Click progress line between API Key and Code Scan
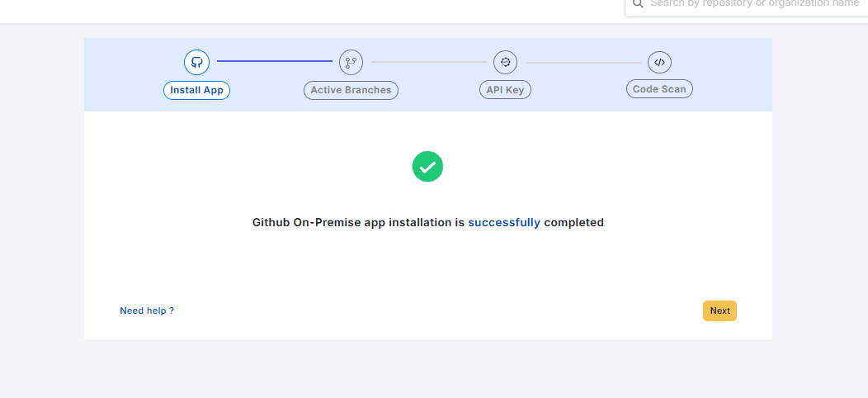 point(583,62)
